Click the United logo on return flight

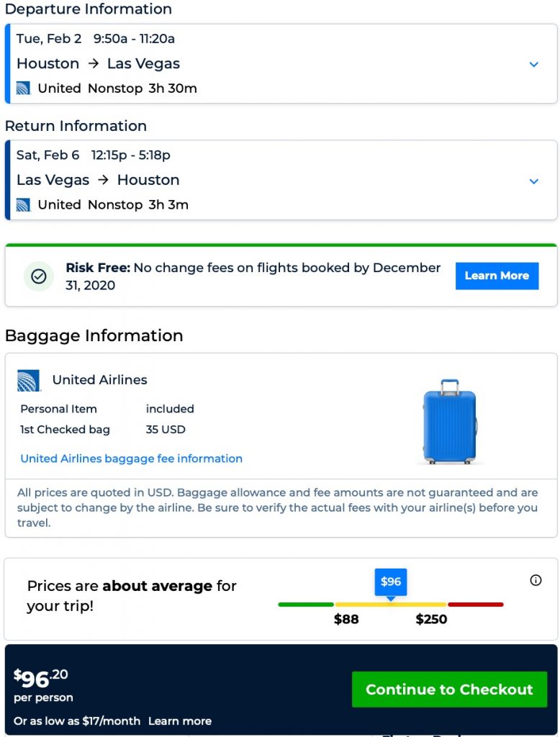pyautogui.click(x=24, y=205)
